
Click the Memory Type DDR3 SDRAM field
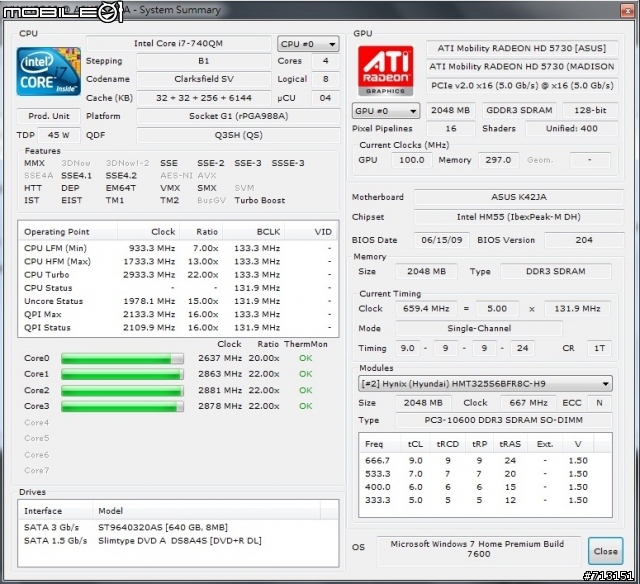pyautogui.click(x=556, y=271)
